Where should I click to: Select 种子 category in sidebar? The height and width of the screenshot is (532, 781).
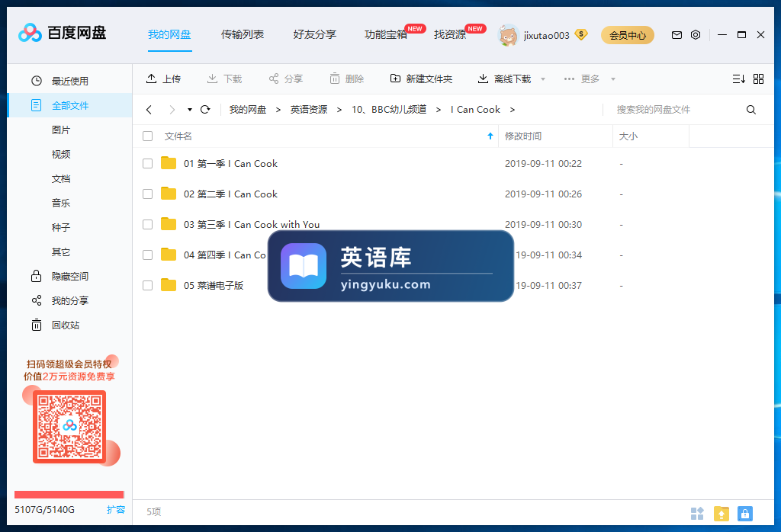(x=61, y=227)
